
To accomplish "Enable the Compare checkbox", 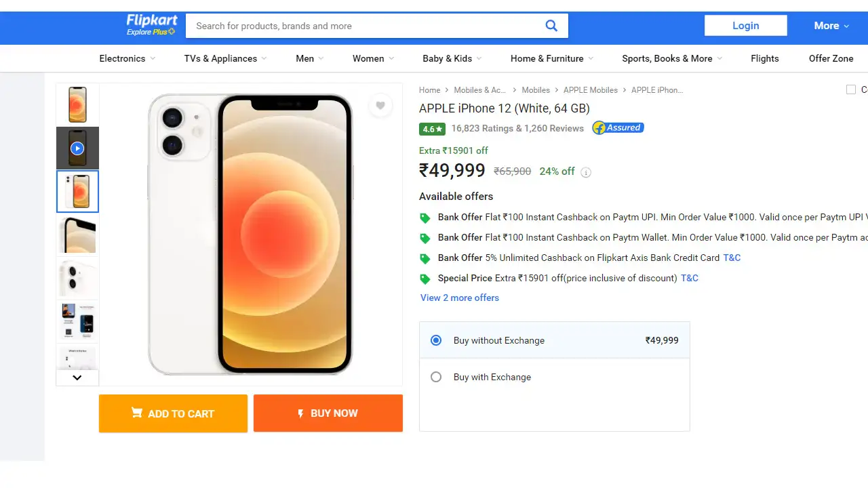I will coord(851,89).
